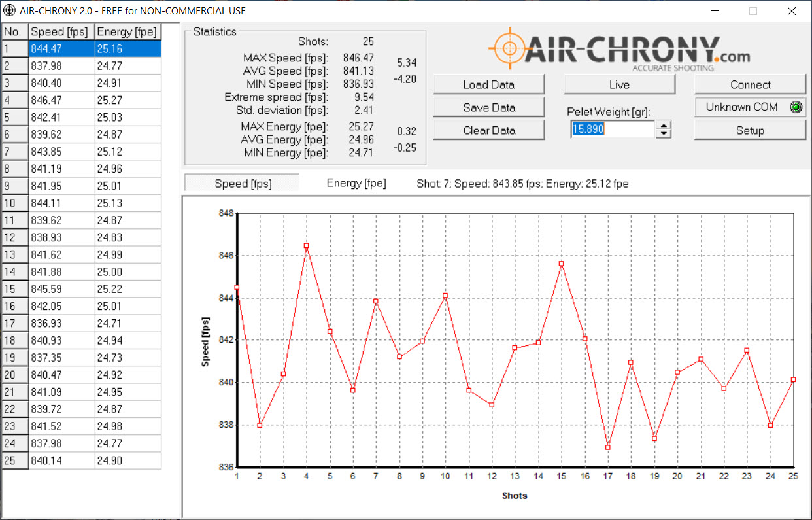The image size is (812, 520).
Task: Select speed cell 841.09 in row 21
Action: [62, 392]
